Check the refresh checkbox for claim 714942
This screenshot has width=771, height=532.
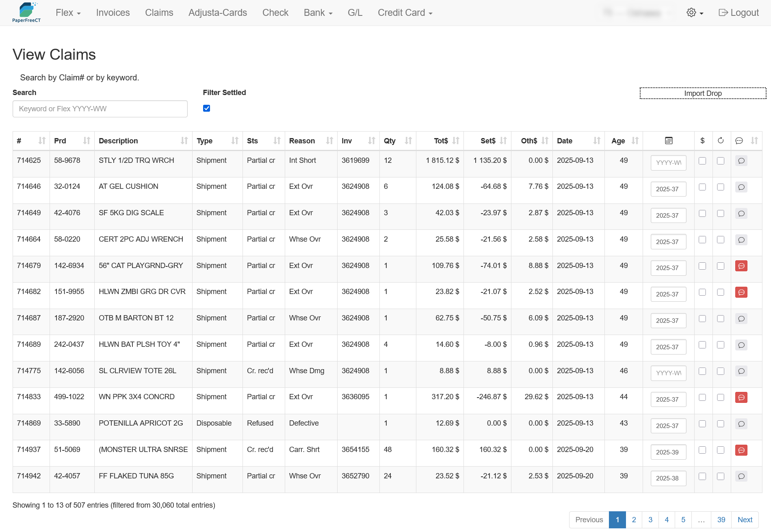pos(720,476)
